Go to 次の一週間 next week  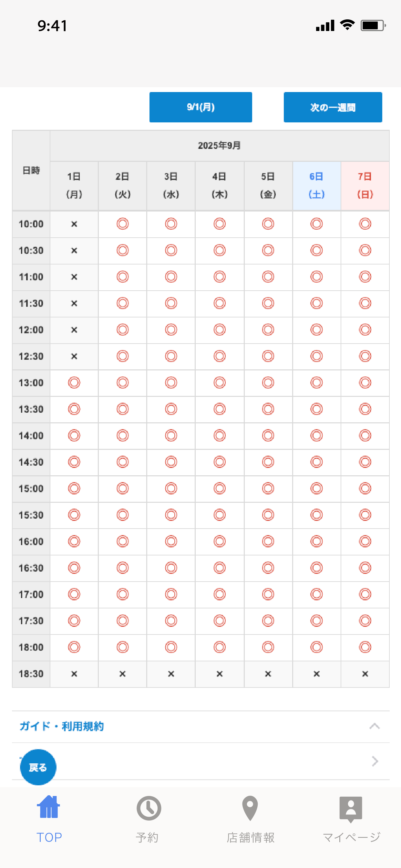pyautogui.click(x=333, y=107)
